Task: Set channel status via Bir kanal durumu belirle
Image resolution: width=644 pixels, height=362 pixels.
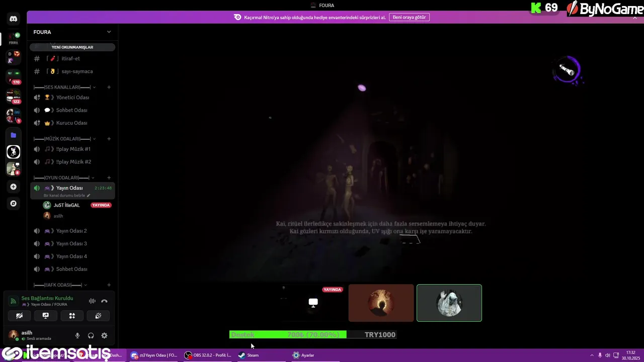Action: click(x=67, y=196)
